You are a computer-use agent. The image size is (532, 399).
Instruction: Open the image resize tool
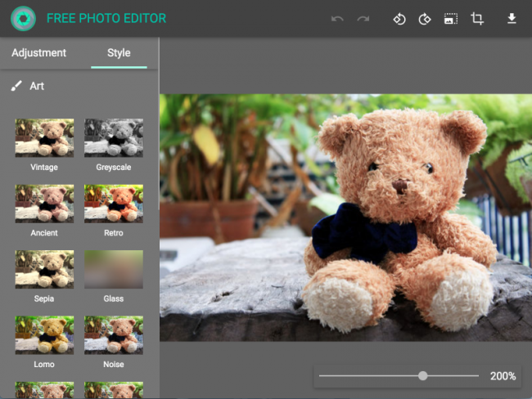click(x=451, y=19)
